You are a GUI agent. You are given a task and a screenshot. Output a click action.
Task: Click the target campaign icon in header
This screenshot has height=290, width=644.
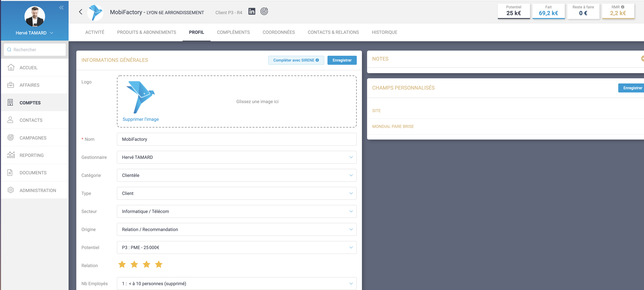pyautogui.click(x=264, y=11)
